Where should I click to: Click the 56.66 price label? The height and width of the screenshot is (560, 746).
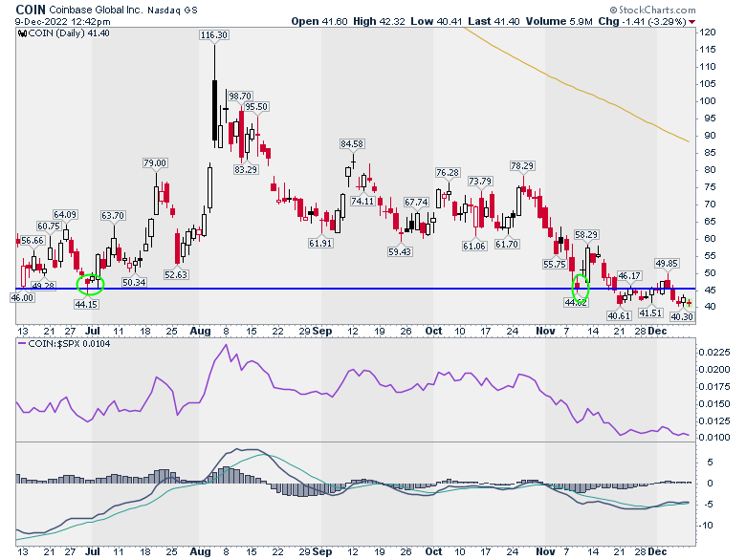click(33, 241)
